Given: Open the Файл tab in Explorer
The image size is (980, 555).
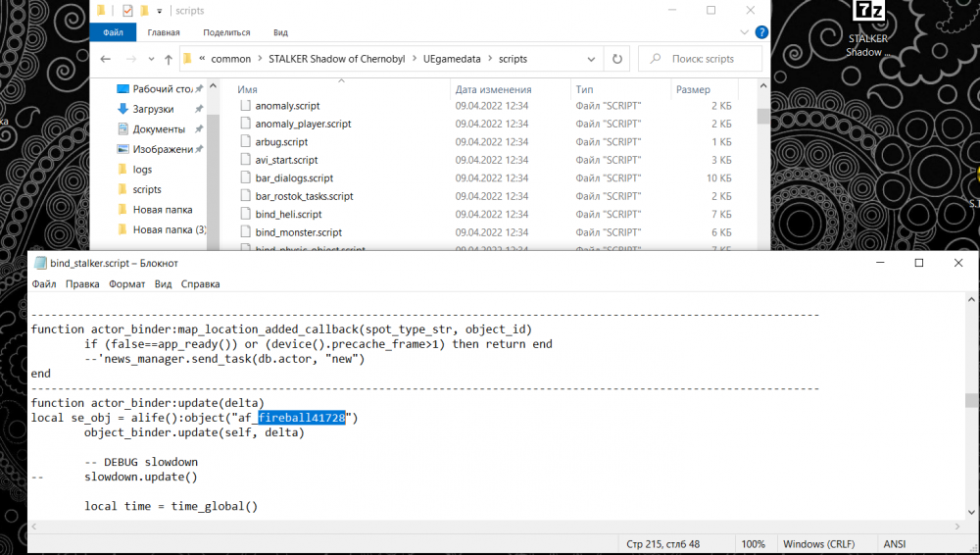Looking at the screenshot, I should point(112,32).
